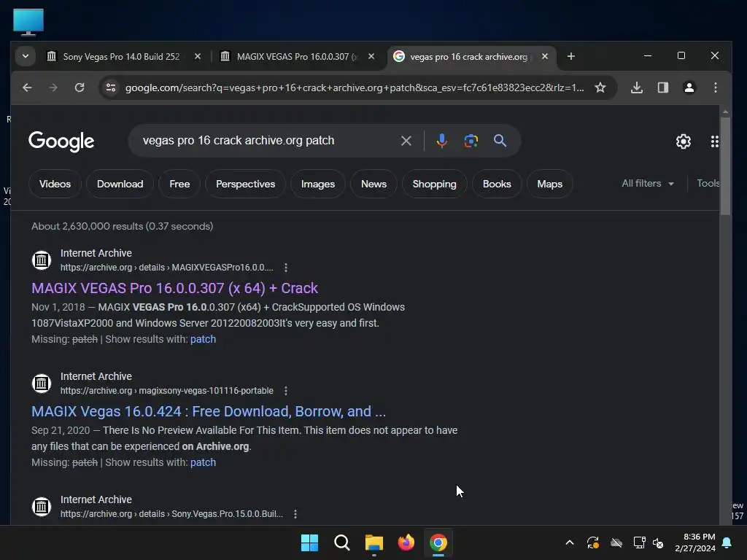747x560 pixels.
Task: Open MAGIX VEGAS Pro 16.0.0.307 + Crack result
Action: click(x=174, y=288)
